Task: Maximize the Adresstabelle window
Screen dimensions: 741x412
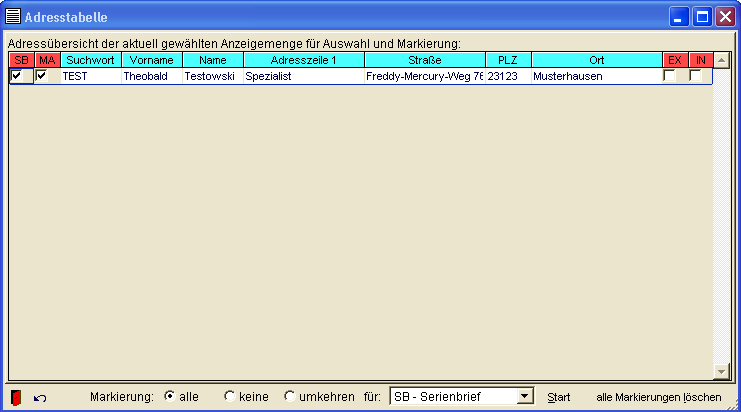Action: pyautogui.click(x=702, y=17)
